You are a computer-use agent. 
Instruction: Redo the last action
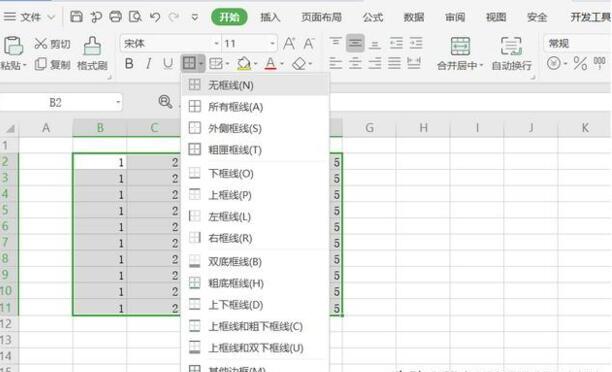(174, 17)
